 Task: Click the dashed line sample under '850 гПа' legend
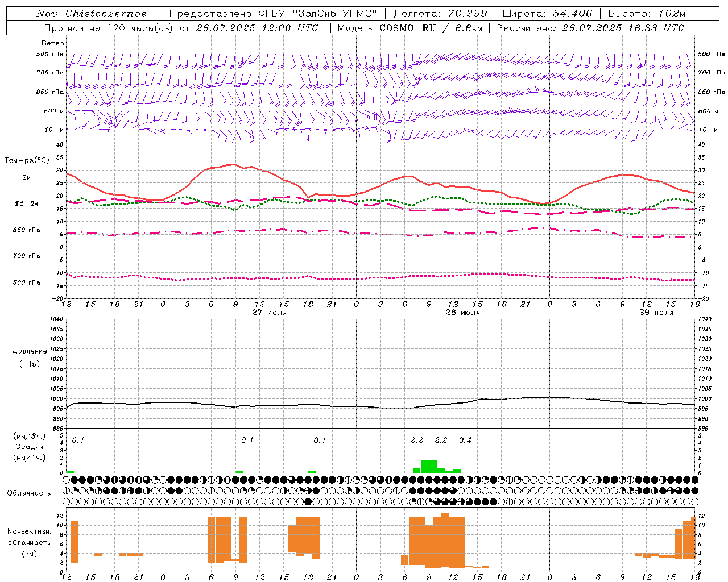pos(26,236)
